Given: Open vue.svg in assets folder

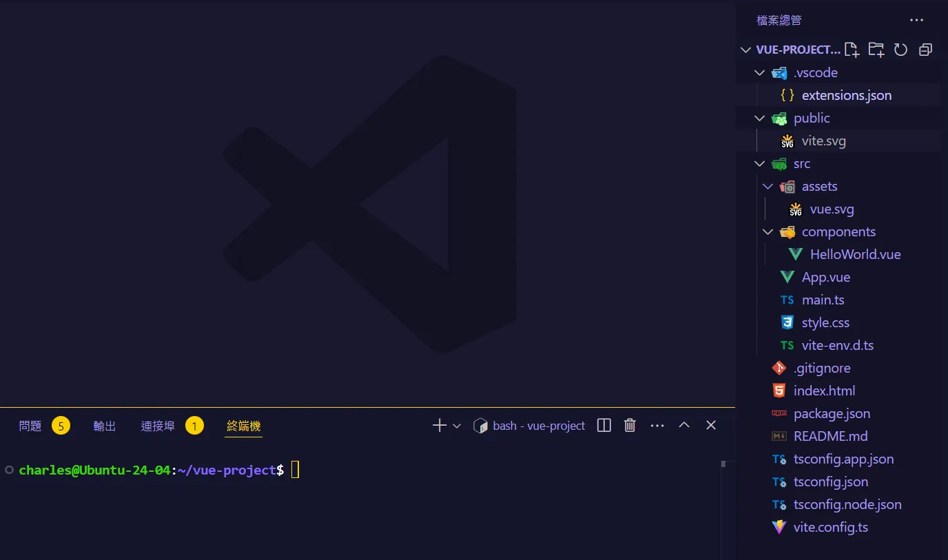Looking at the screenshot, I should [x=838, y=209].
